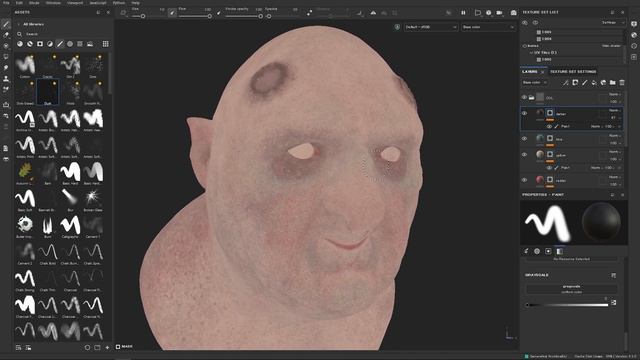Switch the assets grid thumbnail view
The width and height of the screenshot is (640, 360).
click(106, 44)
